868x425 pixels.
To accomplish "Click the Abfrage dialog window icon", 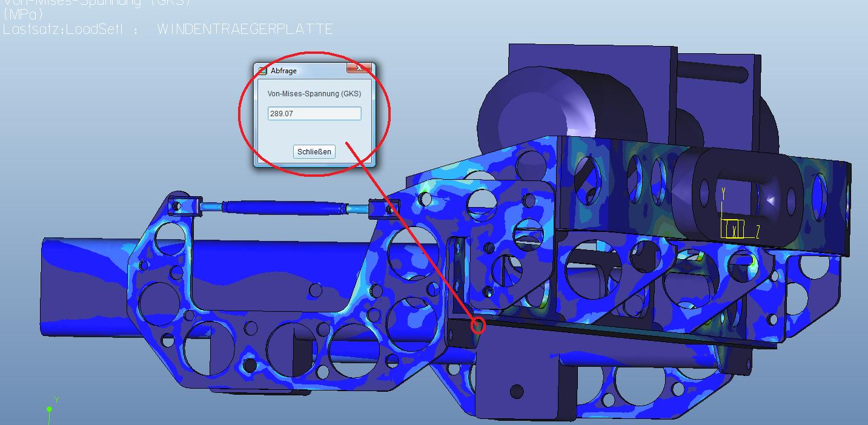I will click(263, 71).
